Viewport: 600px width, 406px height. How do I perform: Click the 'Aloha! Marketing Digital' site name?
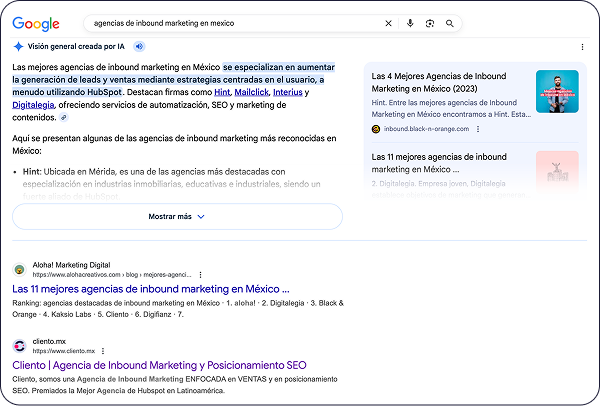(71, 265)
